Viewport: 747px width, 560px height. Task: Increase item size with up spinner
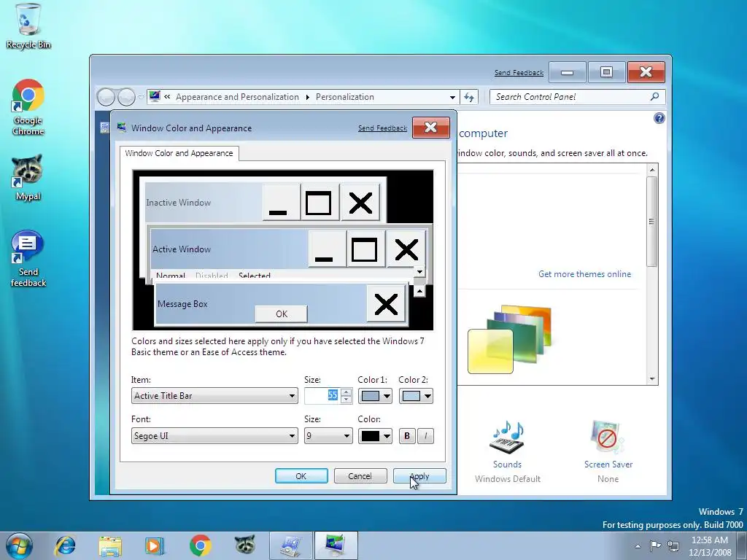347,392
